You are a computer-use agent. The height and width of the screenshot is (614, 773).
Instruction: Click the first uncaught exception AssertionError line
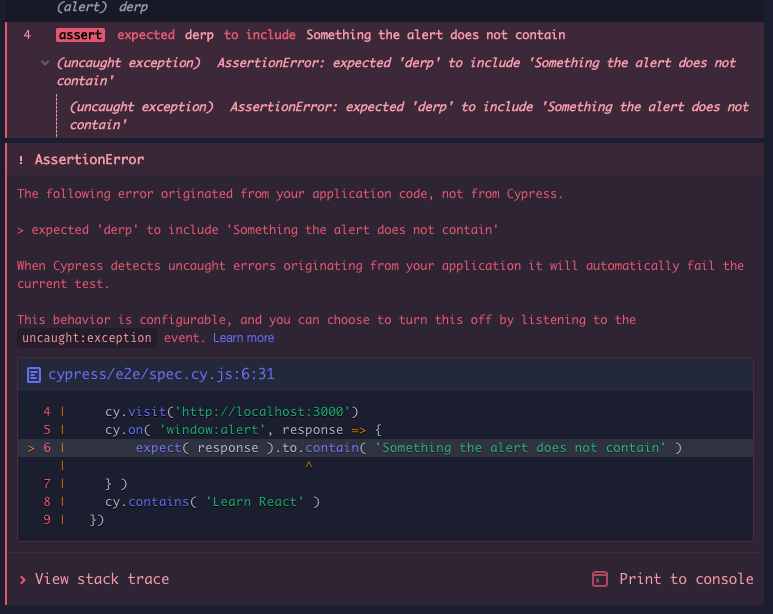(396, 72)
